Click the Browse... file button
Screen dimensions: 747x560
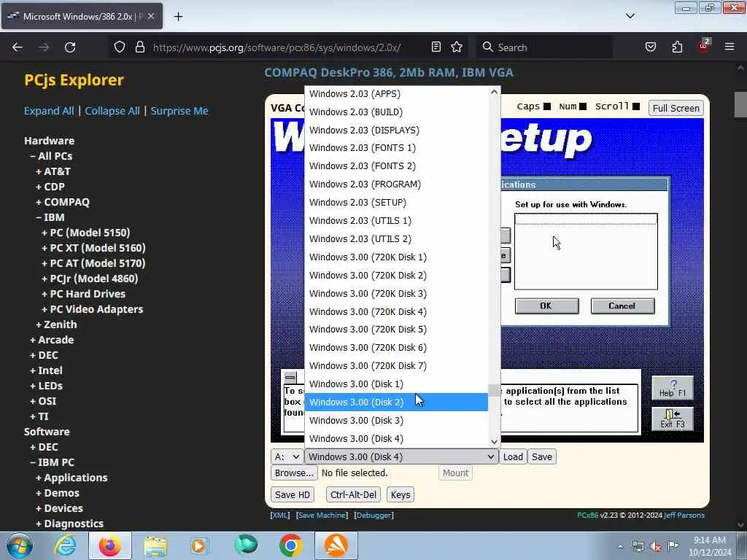click(x=294, y=472)
